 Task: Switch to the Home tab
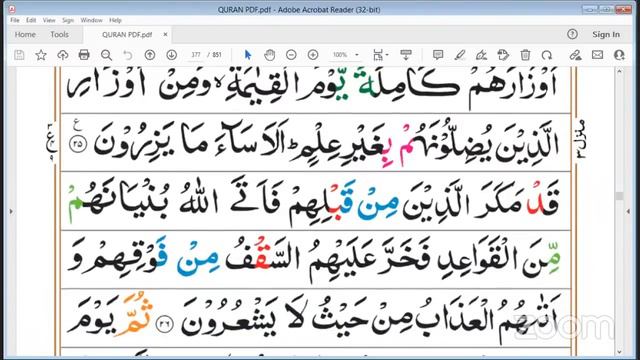click(25, 35)
